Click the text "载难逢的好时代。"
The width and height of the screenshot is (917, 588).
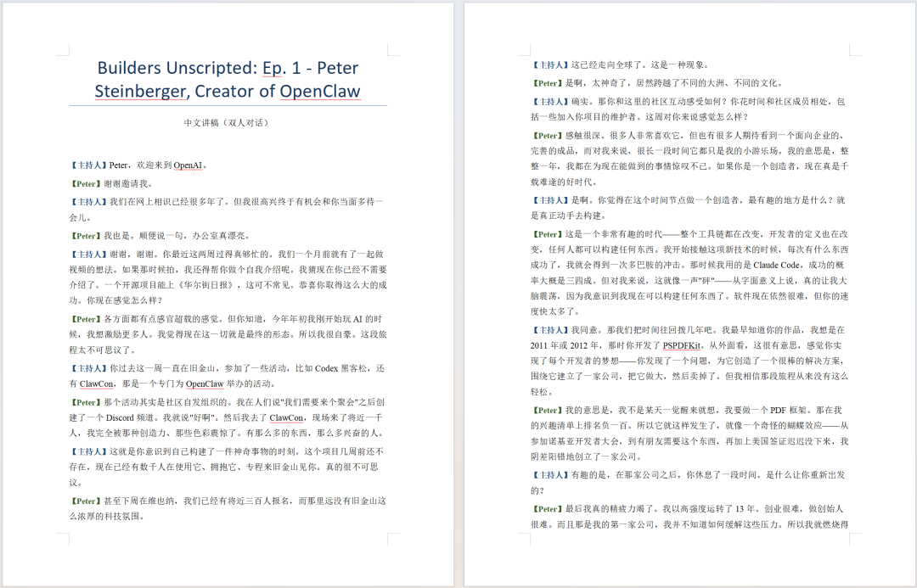click(x=565, y=182)
